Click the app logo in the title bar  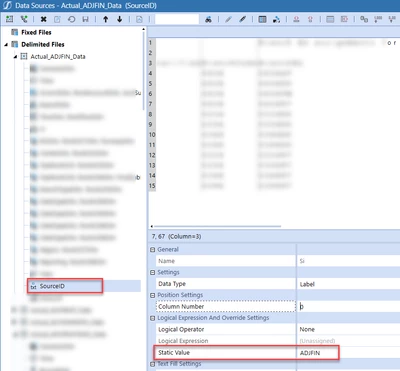(x=7, y=5)
